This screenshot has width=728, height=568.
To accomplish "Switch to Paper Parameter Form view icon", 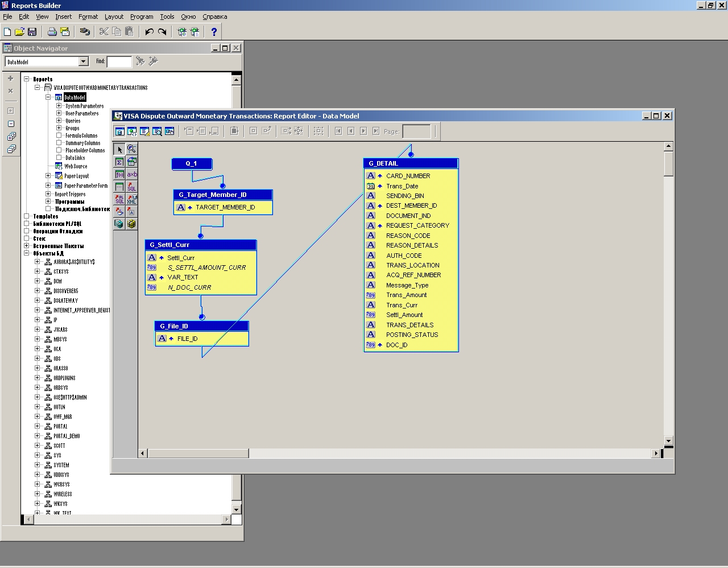I will tap(169, 131).
